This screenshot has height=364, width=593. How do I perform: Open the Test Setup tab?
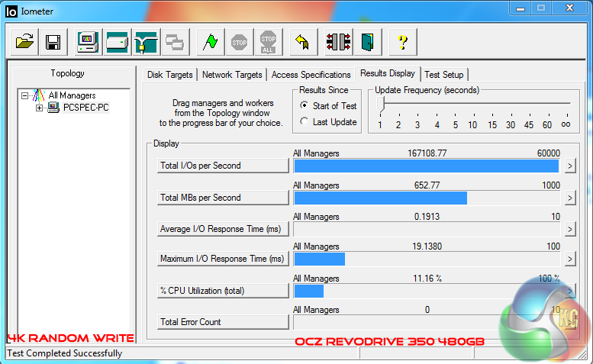[444, 75]
